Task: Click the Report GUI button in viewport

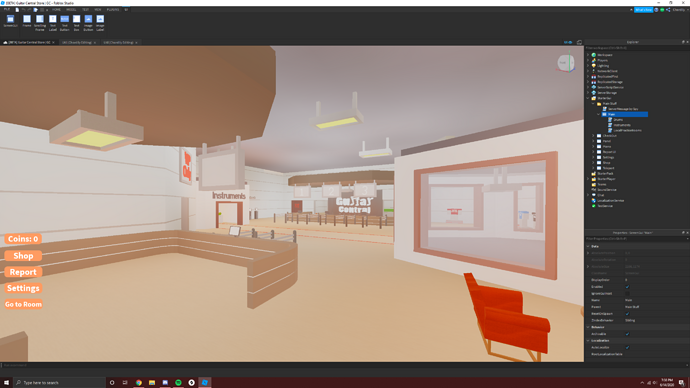Action: click(23, 272)
